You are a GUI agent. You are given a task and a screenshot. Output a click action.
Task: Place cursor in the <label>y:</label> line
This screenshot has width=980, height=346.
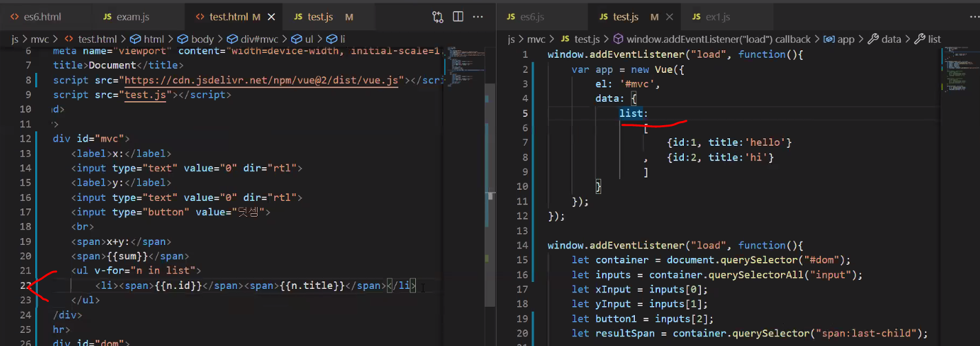[x=121, y=182]
